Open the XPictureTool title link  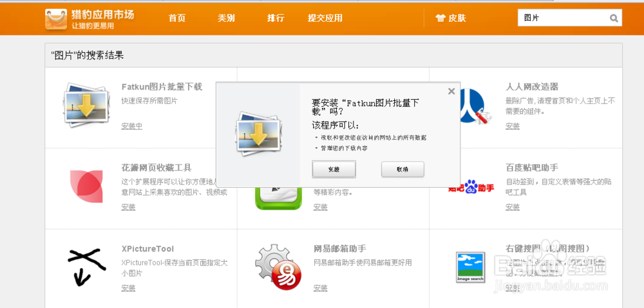click(147, 249)
